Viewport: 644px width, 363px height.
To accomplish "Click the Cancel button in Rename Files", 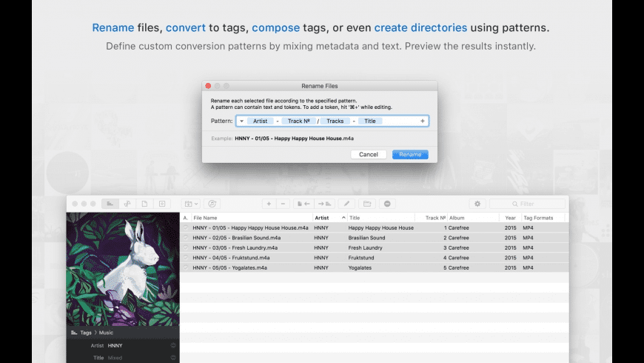I will (369, 155).
